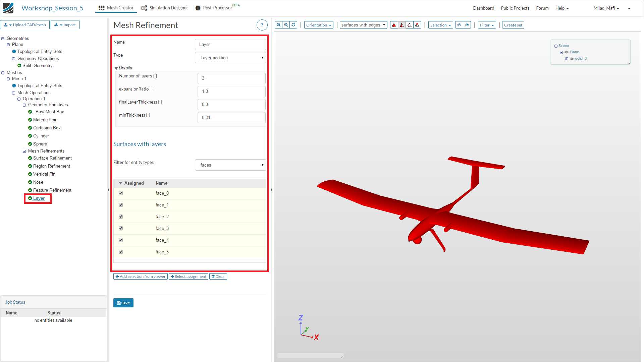Click the hide selection crossed-eye icon
The width and height of the screenshot is (644, 362).
pos(459,25)
